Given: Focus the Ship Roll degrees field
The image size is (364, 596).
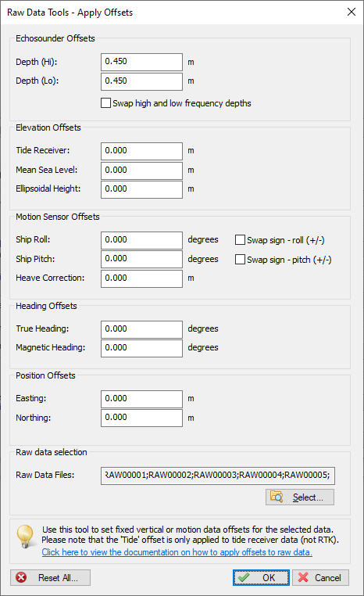Looking at the screenshot, I should click(x=141, y=240).
